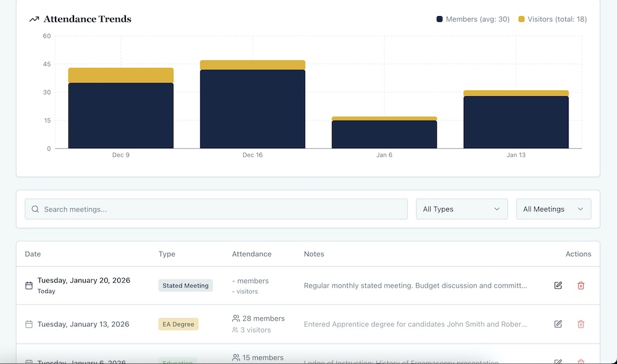The height and width of the screenshot is (364, 617).
Task: Click the gold visitors segment on Dec 9
Action: tap(121, 75)
